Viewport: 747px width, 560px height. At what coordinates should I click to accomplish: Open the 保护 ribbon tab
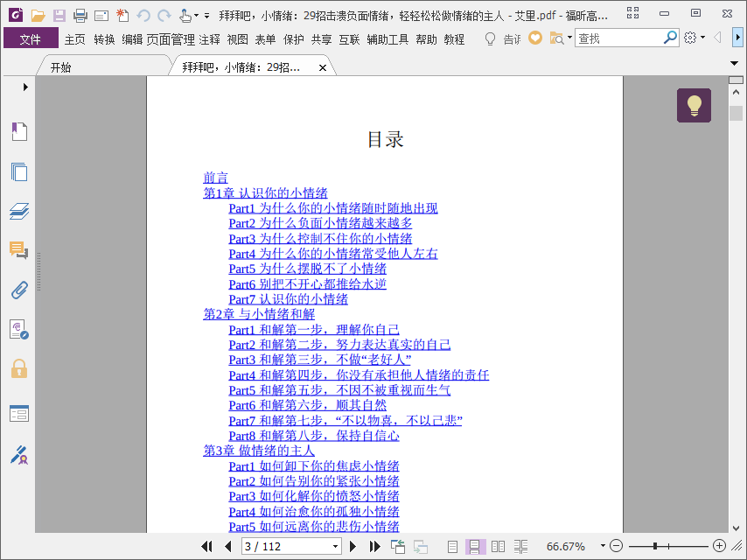click(x=294, y=39)
